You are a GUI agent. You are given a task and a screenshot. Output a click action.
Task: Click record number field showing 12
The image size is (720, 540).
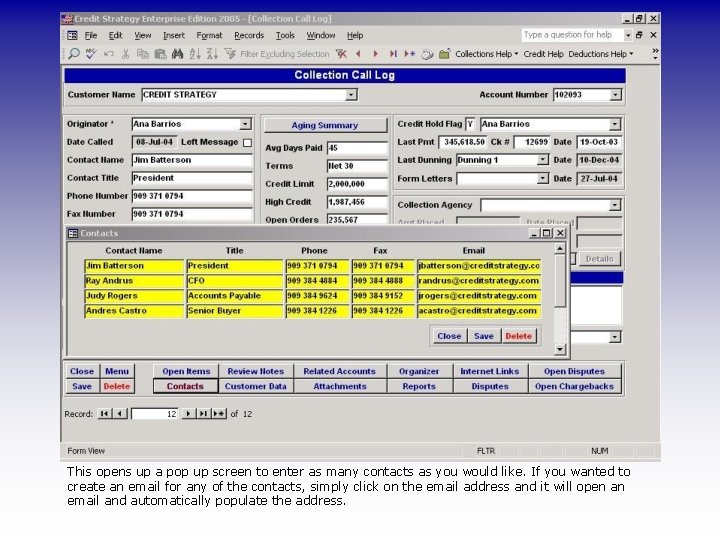(x=155, y=414)
